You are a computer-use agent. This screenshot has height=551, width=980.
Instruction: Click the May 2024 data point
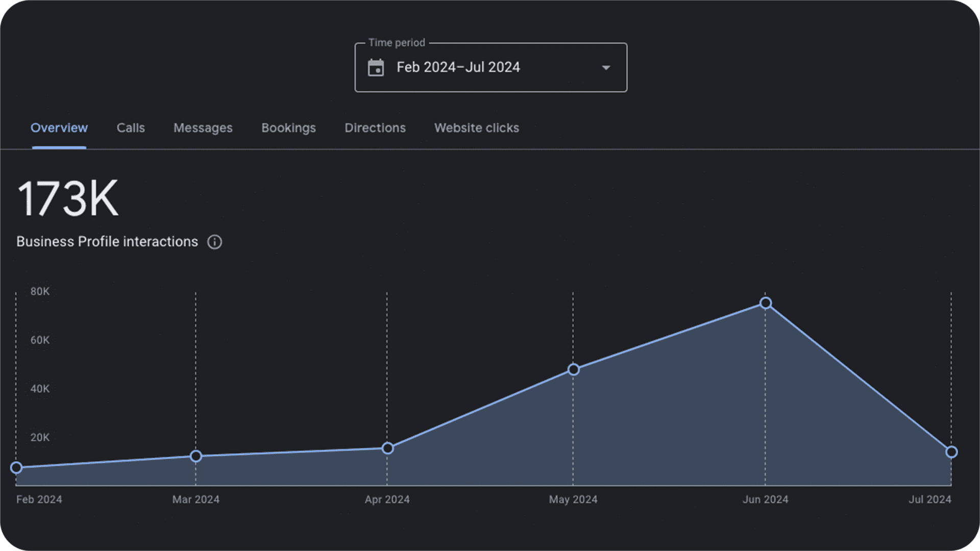click(573, 369)
